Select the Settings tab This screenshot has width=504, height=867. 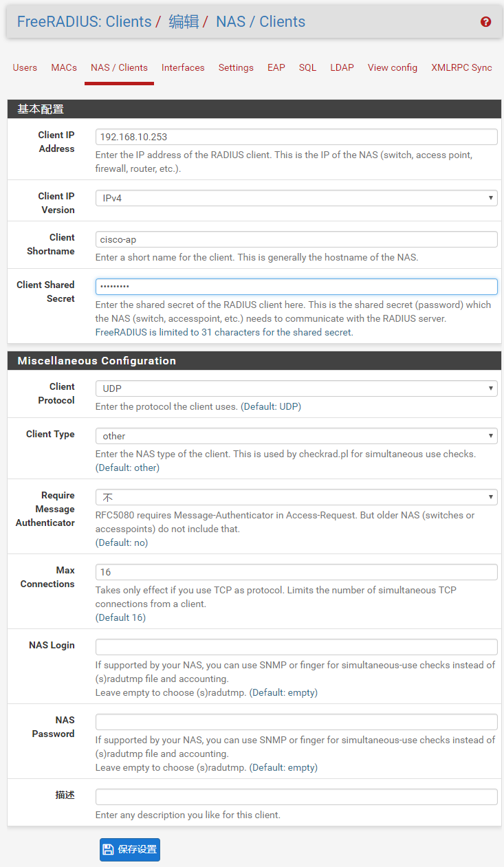[x=236, y=67]
